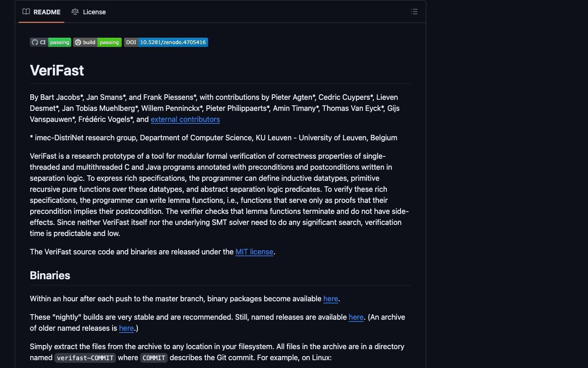Open the binary packages 'here' link
This screenshot has width=588, height=368.
pos(331,299)
